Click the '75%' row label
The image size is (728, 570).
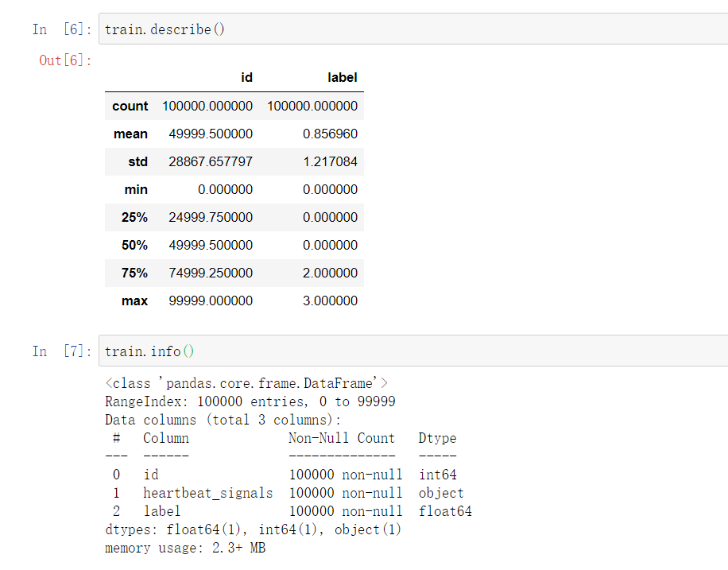click(x=134, y=273)
